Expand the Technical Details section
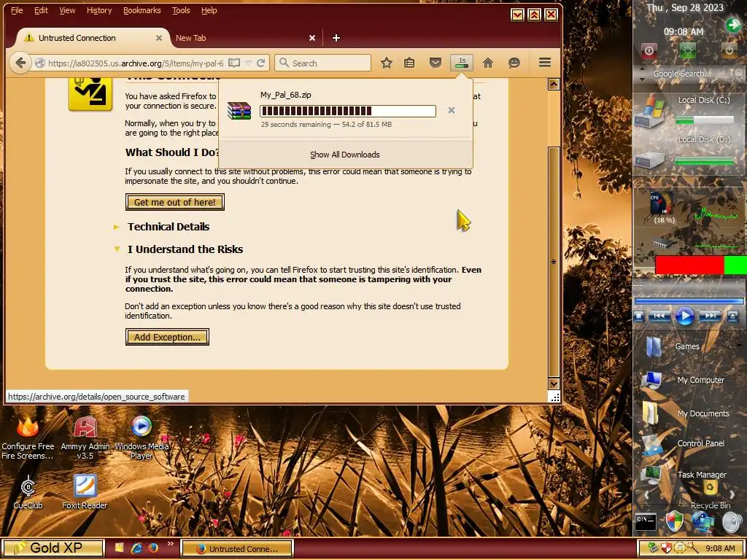The width and height of the screenshot is (747, 560). (x=169, y=227)
